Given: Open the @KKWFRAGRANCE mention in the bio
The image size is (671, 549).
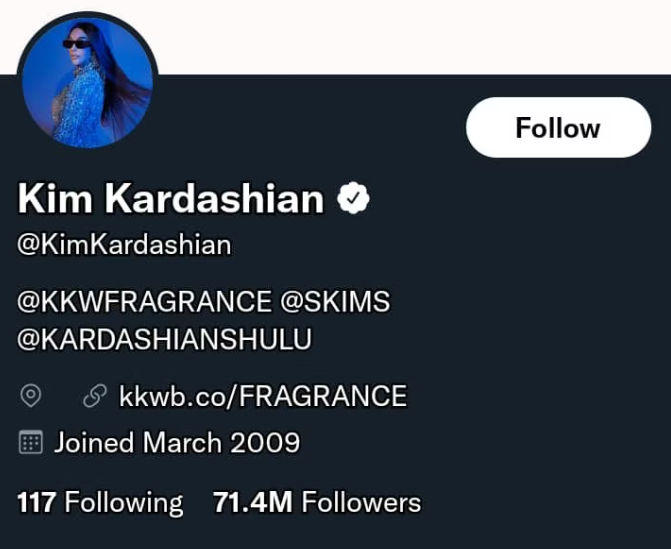Looking at the screenshot, I should tap(144, 301).
